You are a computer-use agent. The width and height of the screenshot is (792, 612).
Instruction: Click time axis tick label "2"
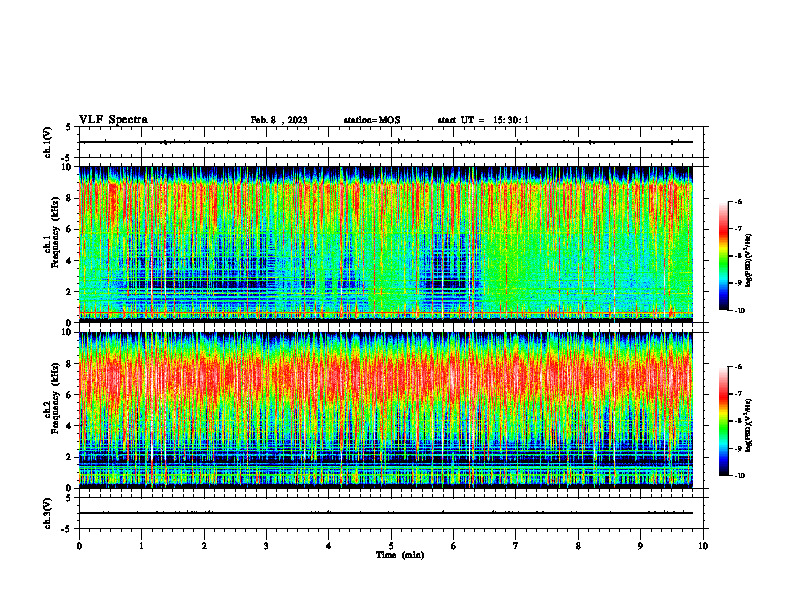tap(204, 546)
